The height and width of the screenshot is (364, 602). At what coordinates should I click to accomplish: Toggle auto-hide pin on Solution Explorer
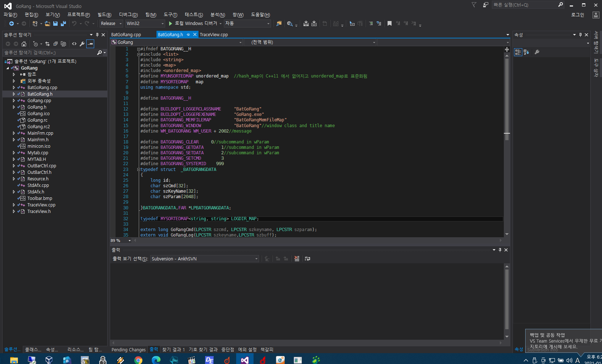(x=97, y=35)
